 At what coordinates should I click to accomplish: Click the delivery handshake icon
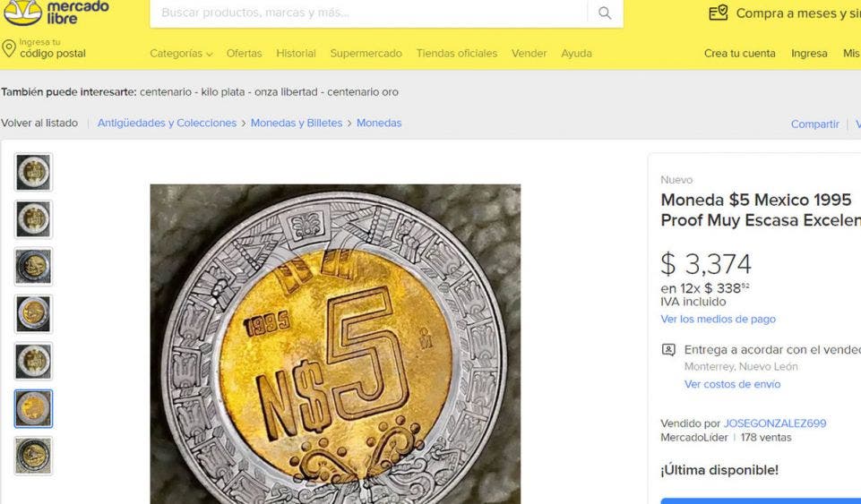tap(668, 350)
